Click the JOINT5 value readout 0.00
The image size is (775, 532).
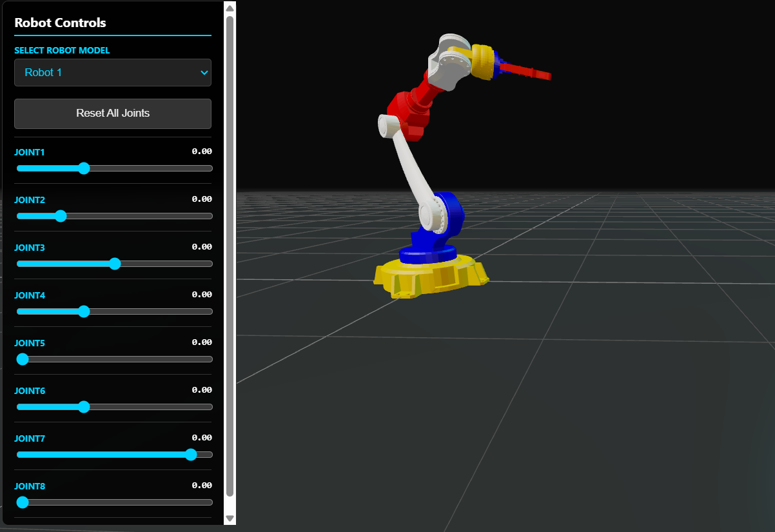point(202,342)
